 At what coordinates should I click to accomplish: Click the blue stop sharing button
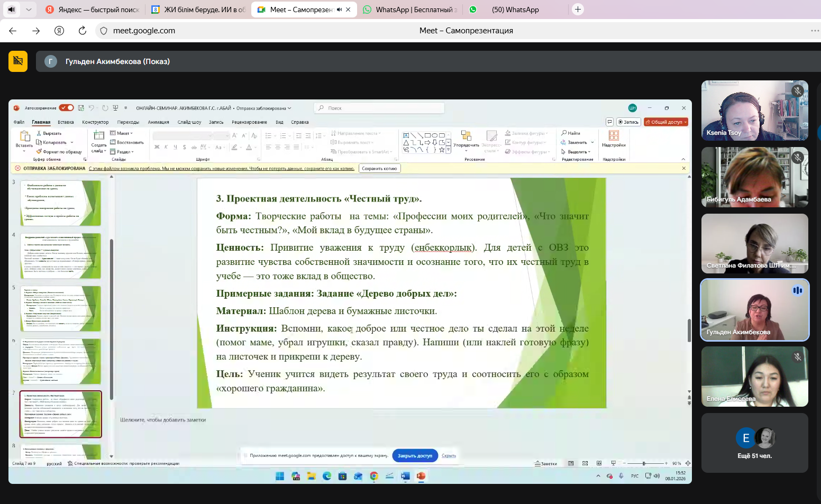point(415,455)
